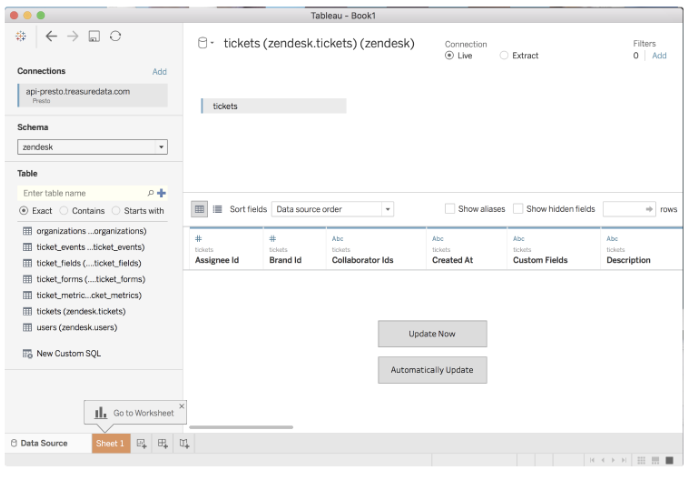Click the New Worksheet icon
This screenshot has height=479, width=696.
[142, 443]
